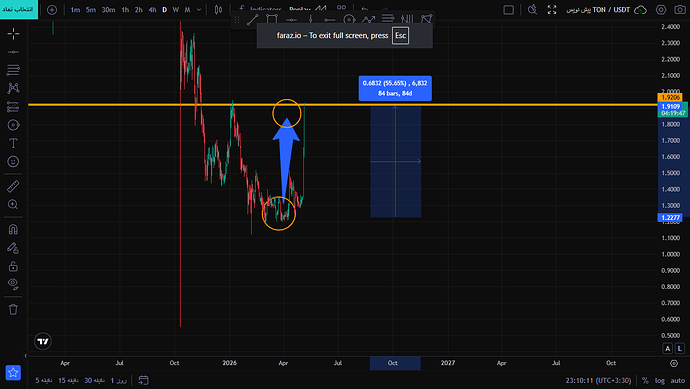This screenshot has height=389, width=690.
Task: Toggle auto scale
Action: click(x=678, y=381)
